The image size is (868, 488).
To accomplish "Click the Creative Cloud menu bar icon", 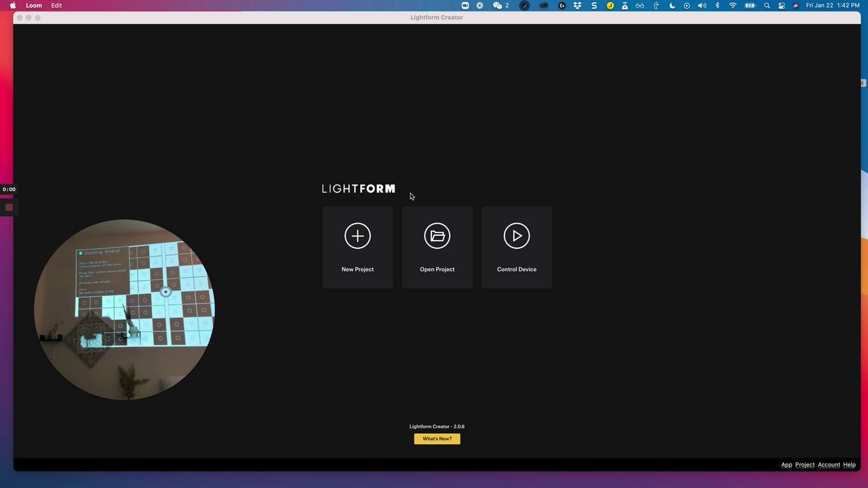I will coord(544,5).
